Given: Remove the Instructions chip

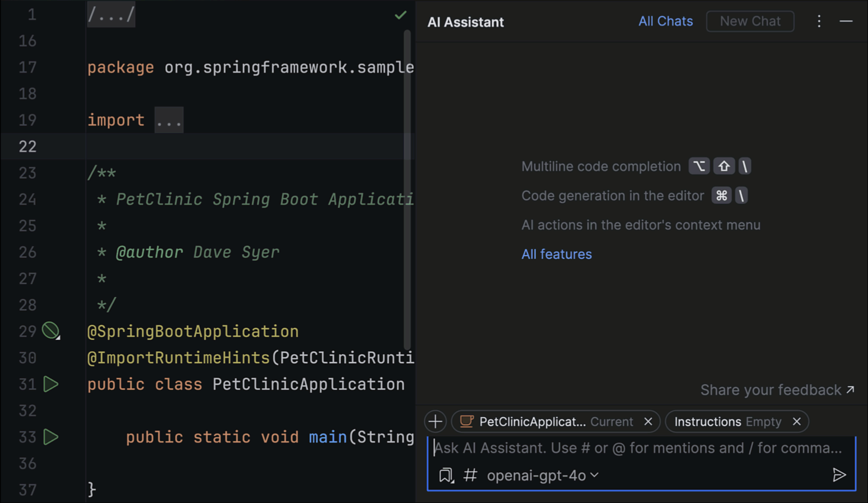Looking at the screenshot, I should pyautogui.click(x=797, y=422).
